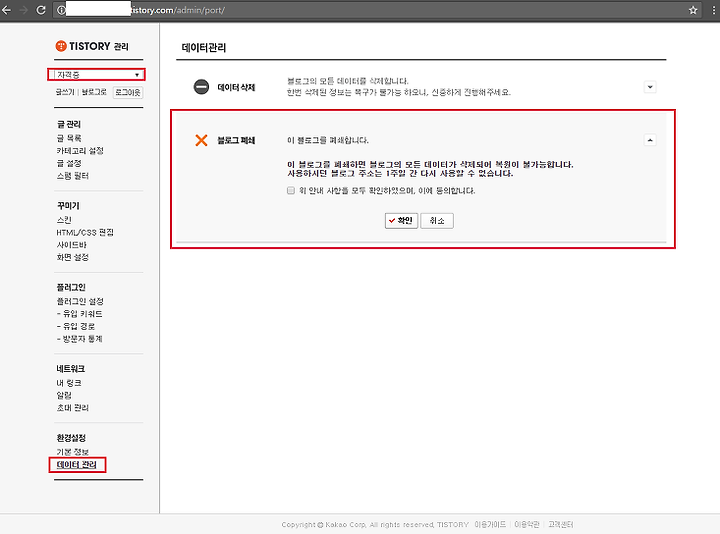720x534 pixels.
Task: Open 스팸 필터 menu item
Action: coord(73,176)
